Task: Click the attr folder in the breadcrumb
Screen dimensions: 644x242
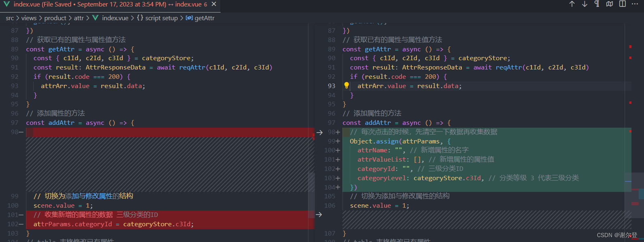Action: click(x=79, y=18)
